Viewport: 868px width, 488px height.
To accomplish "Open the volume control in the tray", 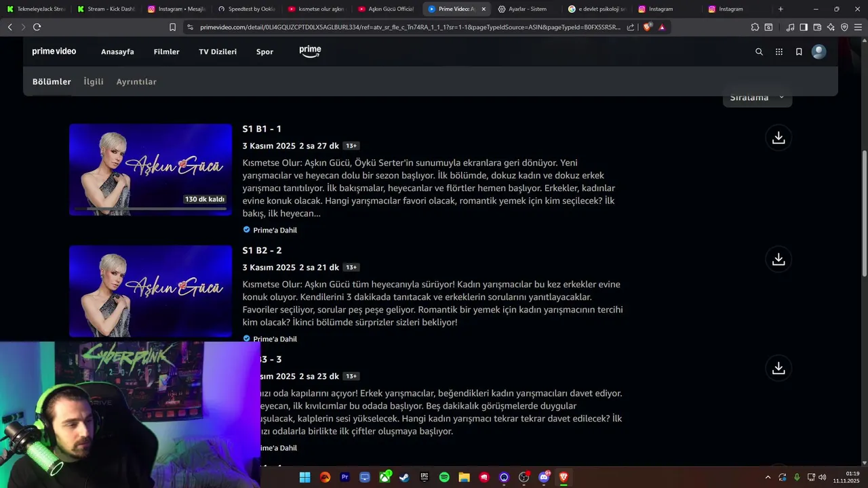I will click(x=822, y=477).
